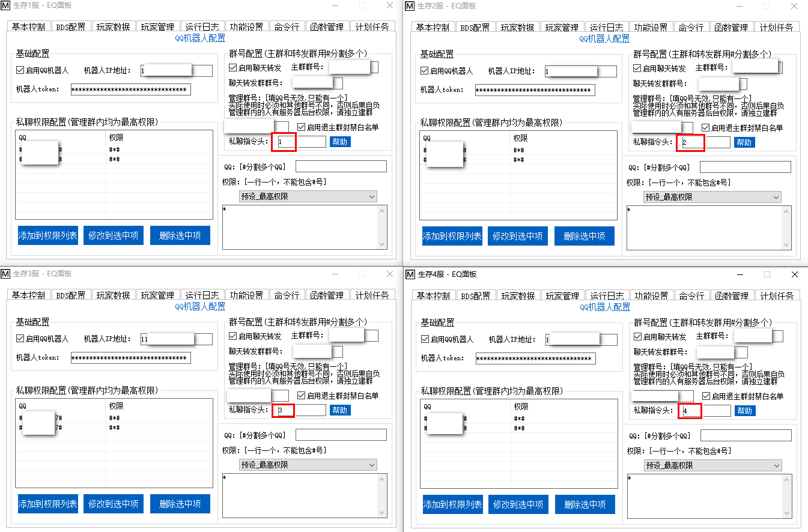The height and width of the screenshot is (532, 808).
Task: Open 预设_最高权限 dropdown in 生存2服 window
Action: click(712, 197)
